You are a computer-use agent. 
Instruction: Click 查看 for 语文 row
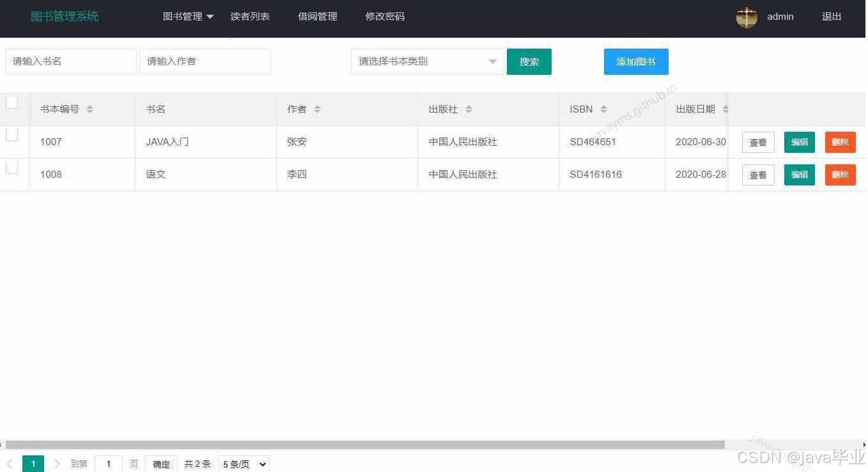point(758,175)
